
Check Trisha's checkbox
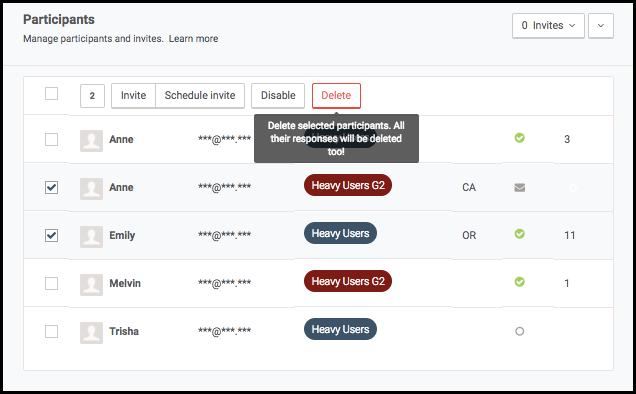pyautogui.click(x=52, y=332)
